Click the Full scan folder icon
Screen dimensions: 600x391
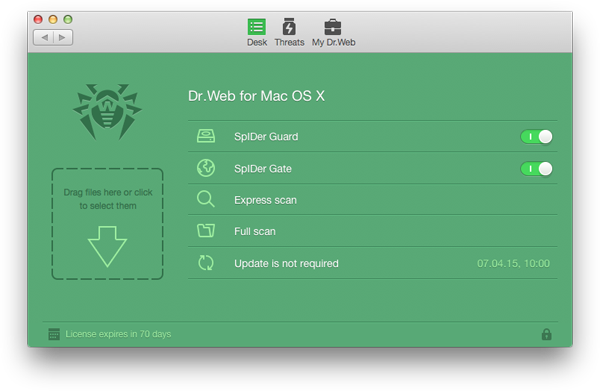(206, 231)
